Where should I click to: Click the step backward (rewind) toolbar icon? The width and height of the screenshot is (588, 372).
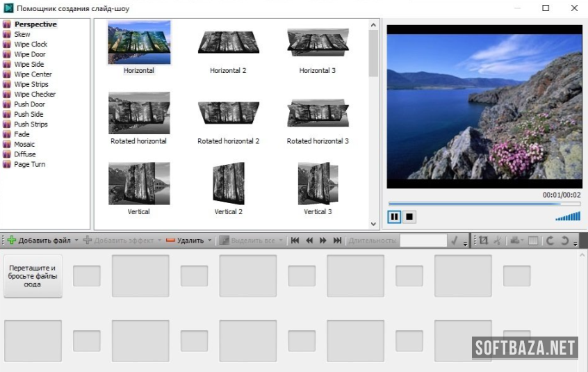click(x=309, y=241)
